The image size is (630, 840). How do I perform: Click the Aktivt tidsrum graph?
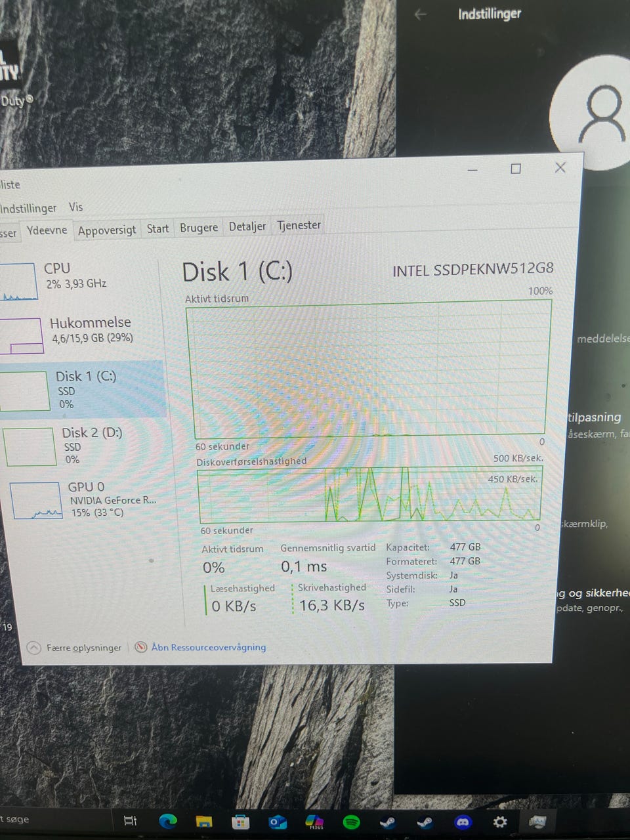tap(369, 370)
